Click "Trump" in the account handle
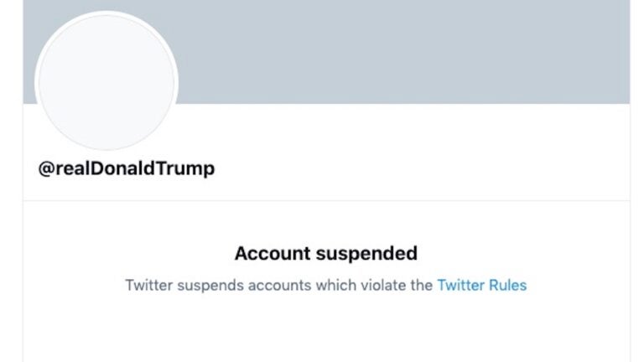644x362 pixels. 189,168
